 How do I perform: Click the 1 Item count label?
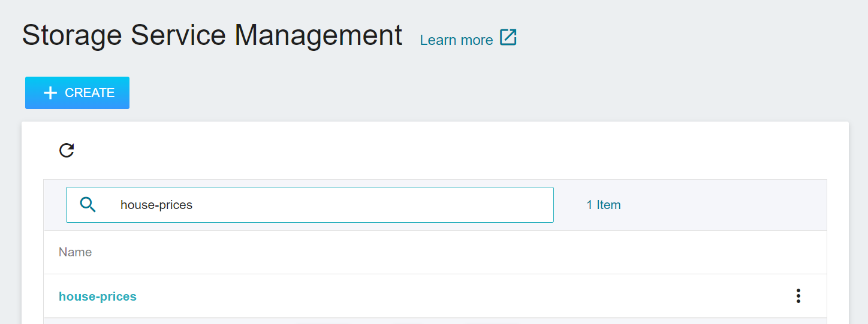[604, 205]
